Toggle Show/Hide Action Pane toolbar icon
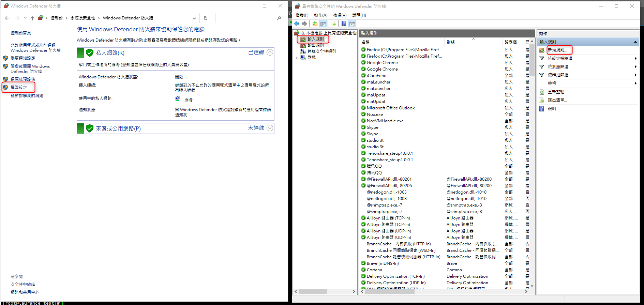644x305 pixels. click(x=352, y=24)
